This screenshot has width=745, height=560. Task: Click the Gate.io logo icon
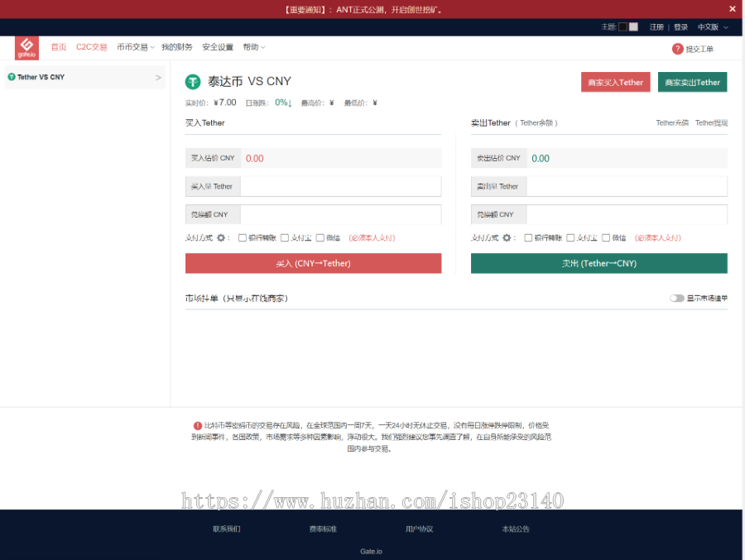tap(26, 48)
